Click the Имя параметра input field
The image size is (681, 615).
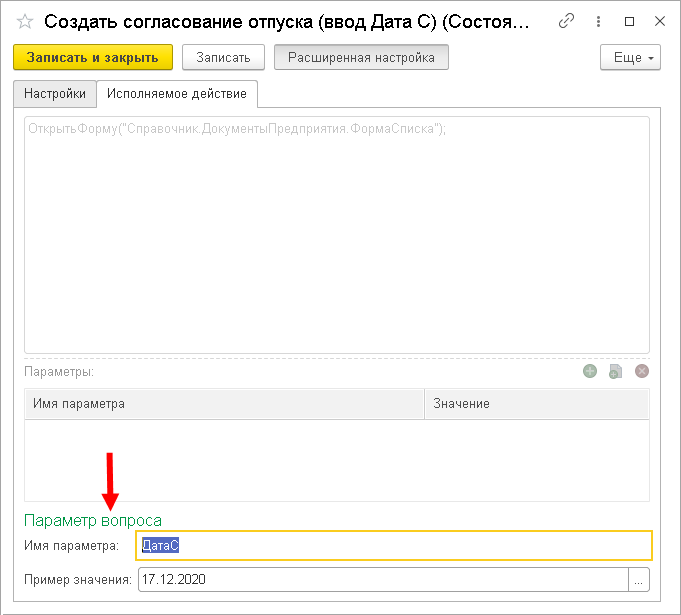click(394, 546)
